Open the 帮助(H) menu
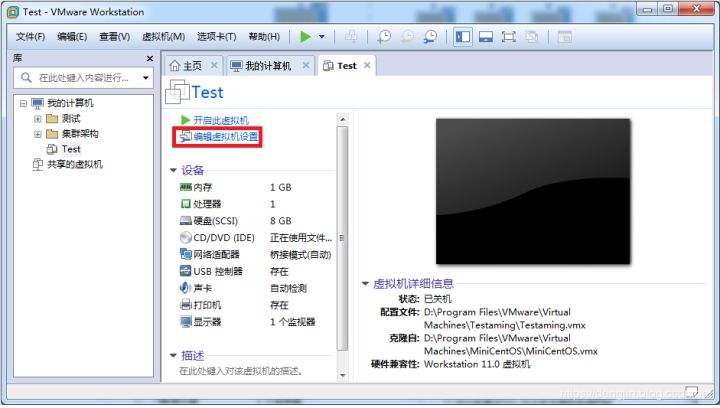 (x=264, y=37)
